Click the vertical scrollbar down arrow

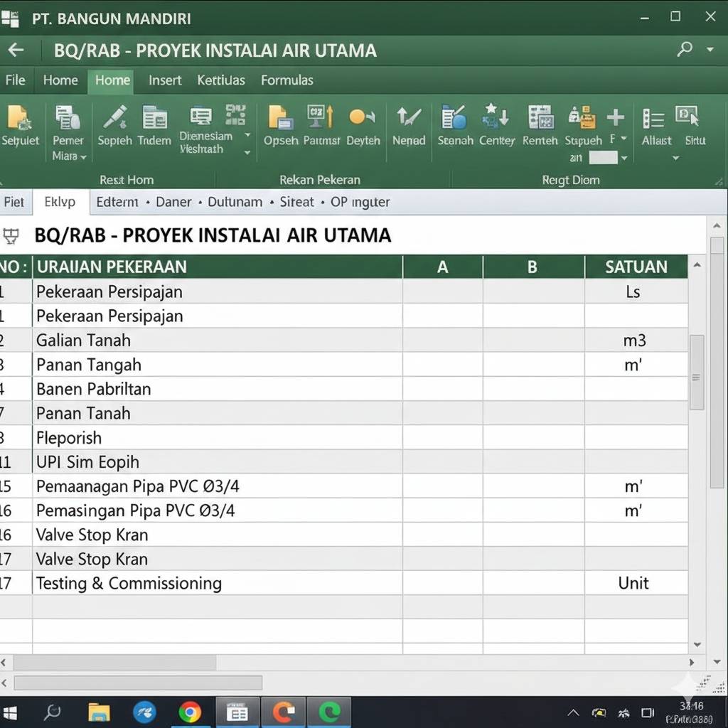[x=697, y=645]
